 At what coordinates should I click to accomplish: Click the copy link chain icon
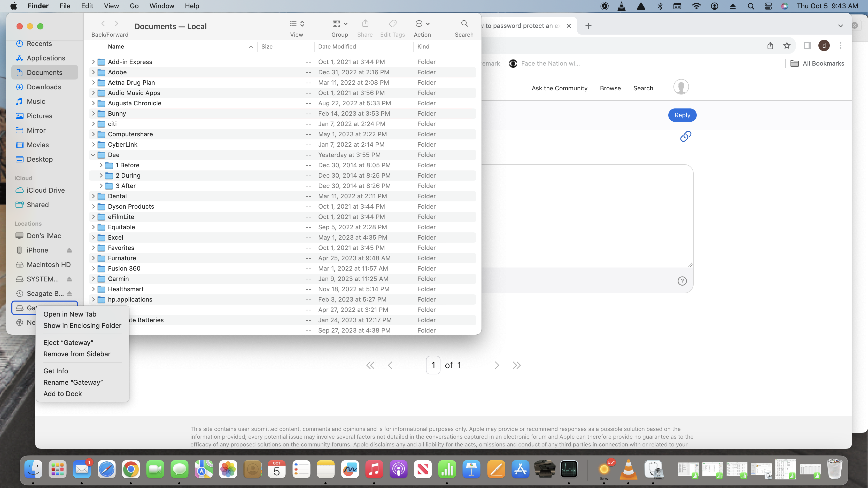pos(685,136)
